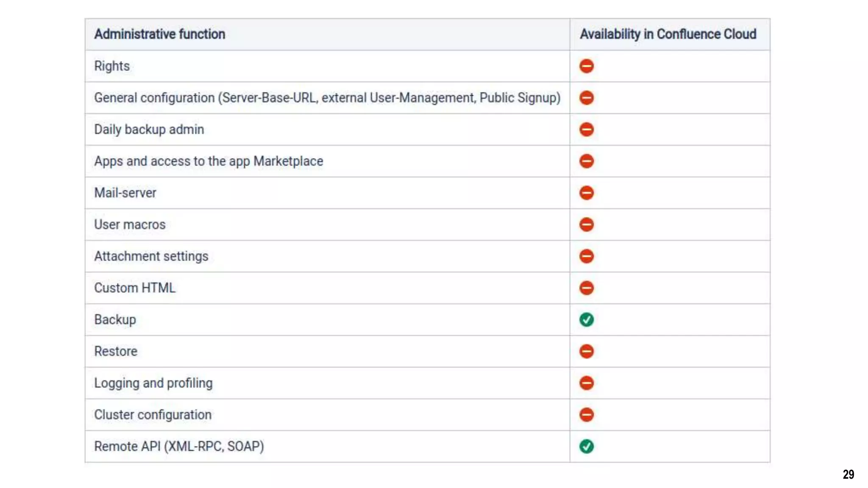Click the green checkmark icon for Backup
This screenshot has width=868, height=488.
click(x=586, y=319)
